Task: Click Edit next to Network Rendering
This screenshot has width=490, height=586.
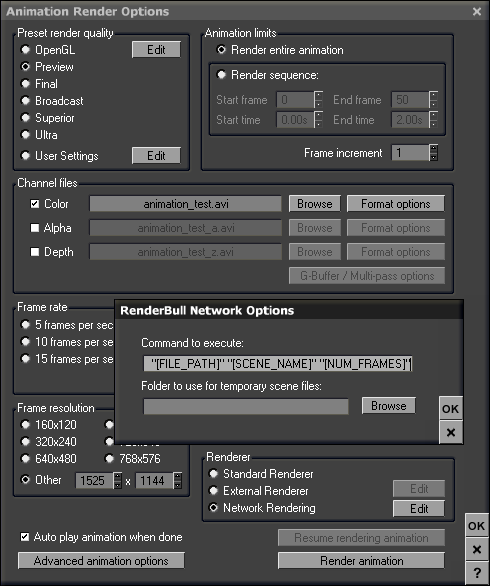Action: coord(419,509)
